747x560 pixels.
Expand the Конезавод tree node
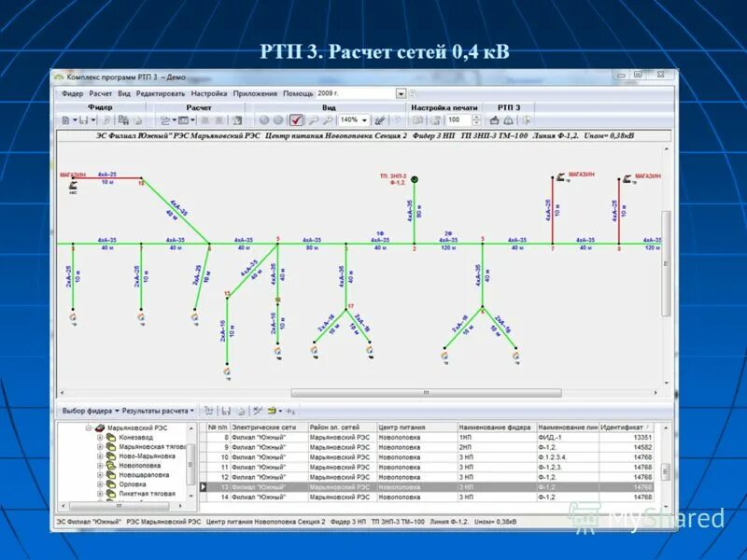pos(100,437)
